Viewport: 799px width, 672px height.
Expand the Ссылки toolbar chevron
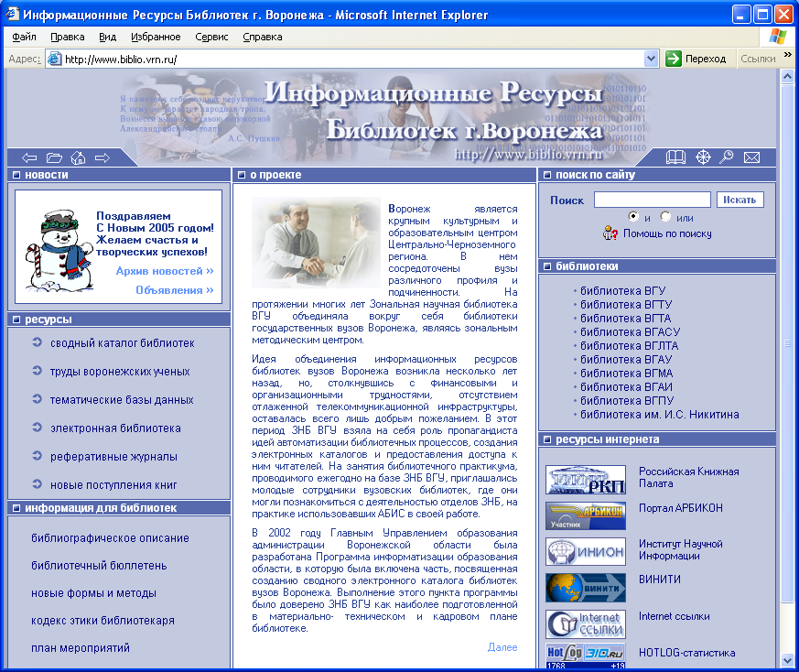pyautogui.click(x=788, y=55)
